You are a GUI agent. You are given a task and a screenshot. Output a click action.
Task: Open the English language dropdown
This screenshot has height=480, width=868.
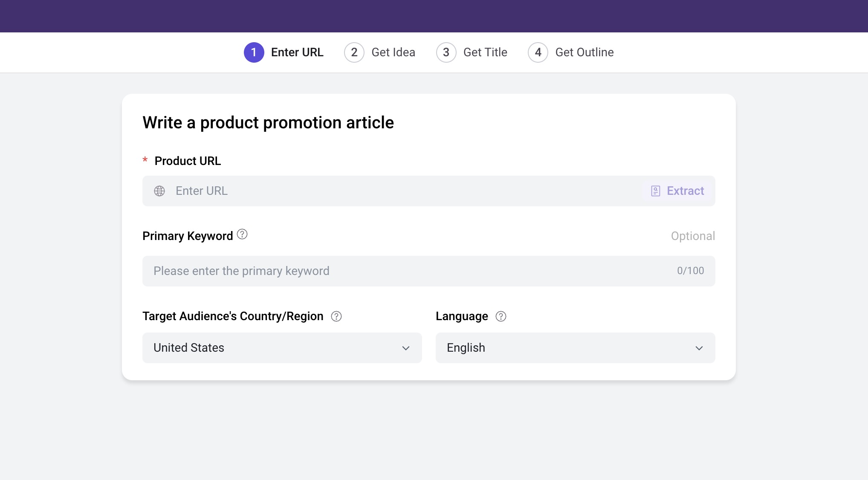pos(576,348)
